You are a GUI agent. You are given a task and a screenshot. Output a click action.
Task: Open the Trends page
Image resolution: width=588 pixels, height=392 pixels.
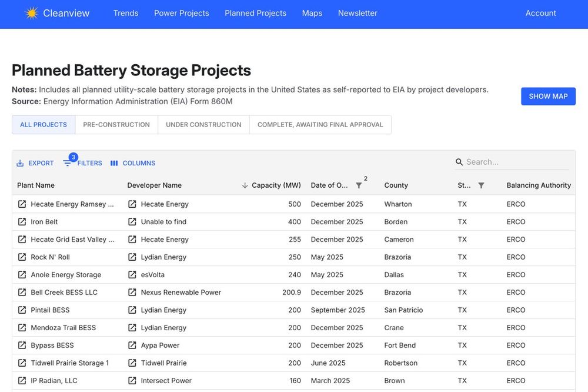click(x=126, y=13)
